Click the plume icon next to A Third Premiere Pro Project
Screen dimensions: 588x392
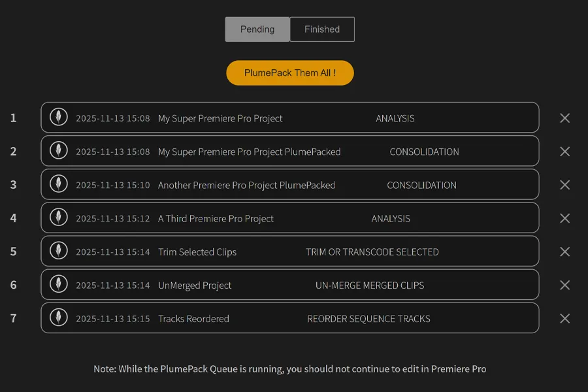click(x=58, y=218)
